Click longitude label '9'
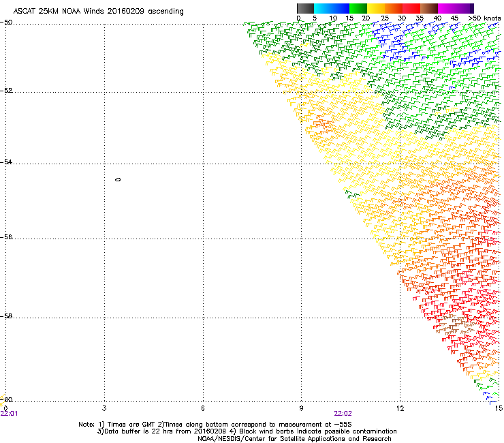 click(301, 408)
